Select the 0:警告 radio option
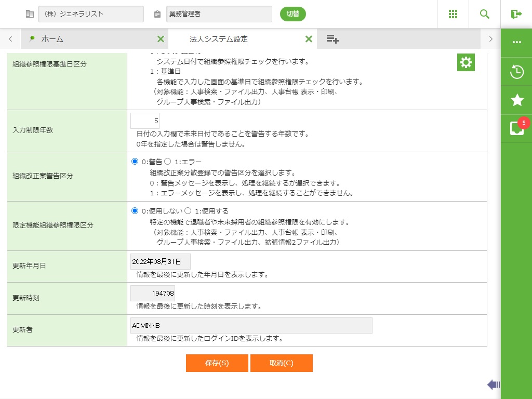 point(135,162)
